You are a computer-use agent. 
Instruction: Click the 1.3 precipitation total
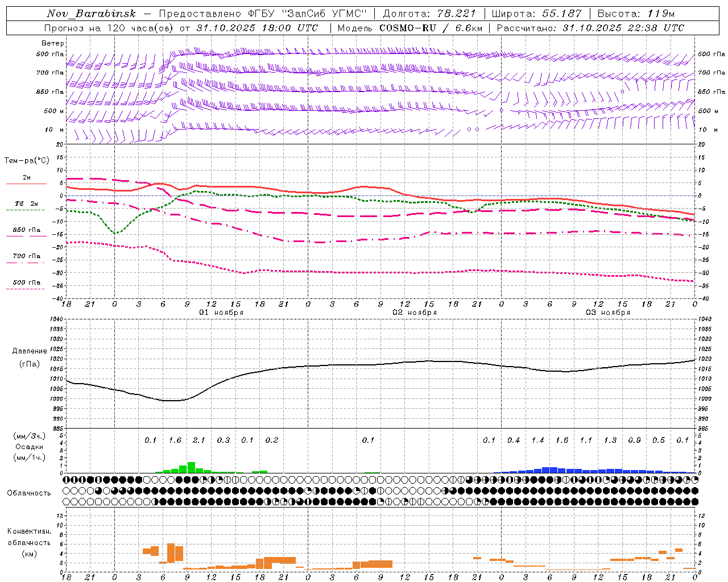[610, 440]
